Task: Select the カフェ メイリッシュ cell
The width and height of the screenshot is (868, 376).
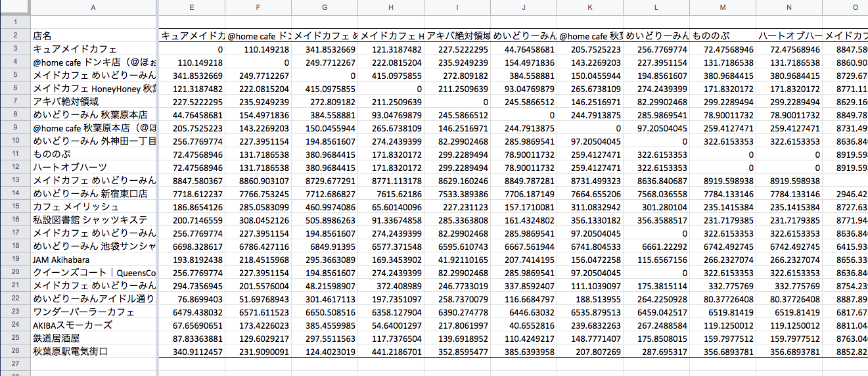Action: 93,206
